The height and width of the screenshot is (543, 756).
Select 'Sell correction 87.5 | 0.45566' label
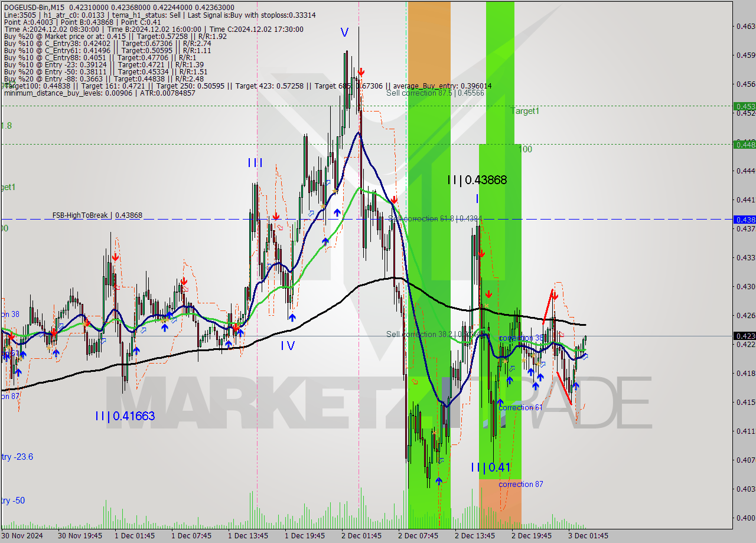(x=435, y=93)
